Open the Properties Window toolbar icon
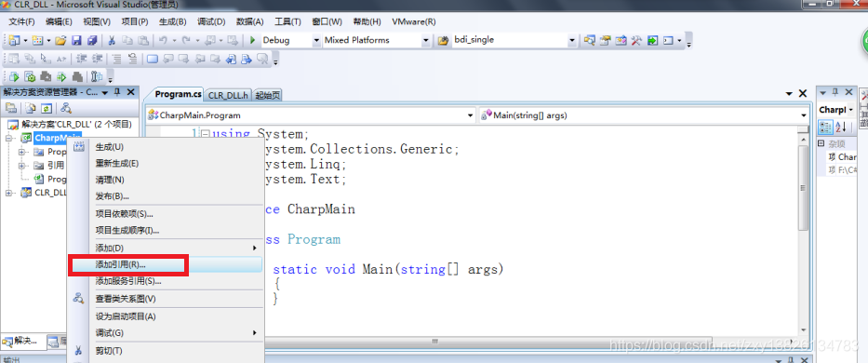The height and width of the screenshot is (363, 868). point(606,40)
